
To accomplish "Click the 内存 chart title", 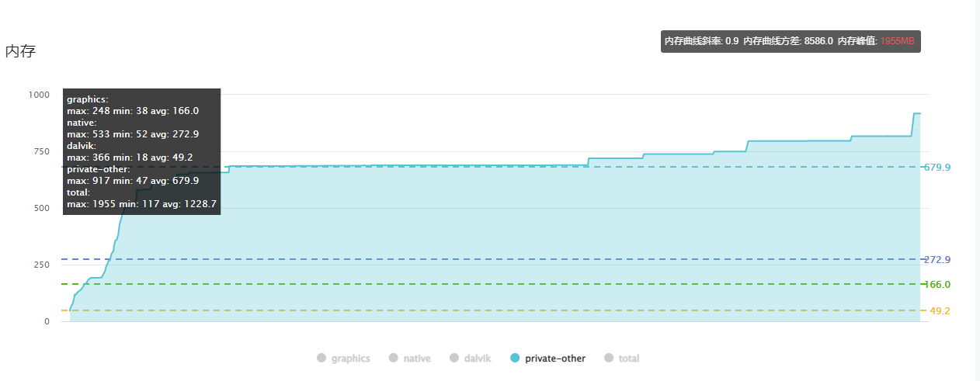I will (x=20, y=52).
